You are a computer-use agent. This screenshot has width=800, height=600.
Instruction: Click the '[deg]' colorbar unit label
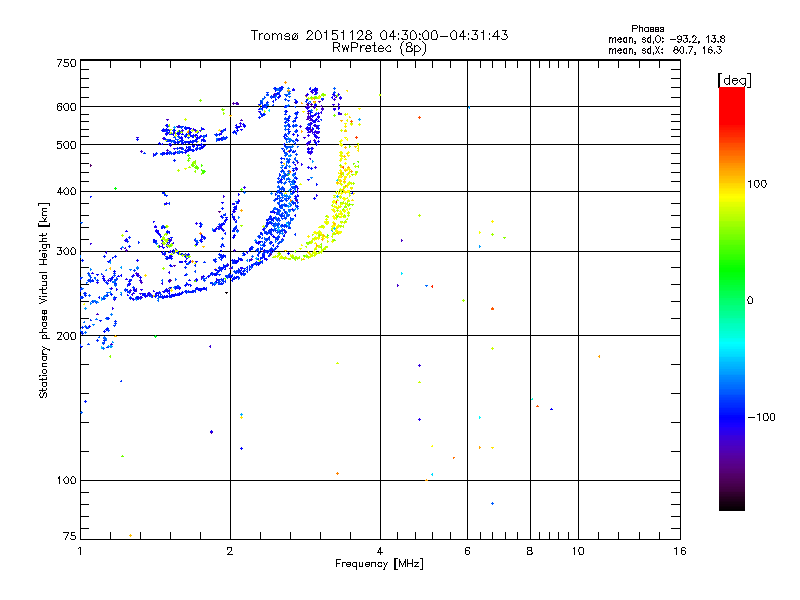[x=734, y=80]
